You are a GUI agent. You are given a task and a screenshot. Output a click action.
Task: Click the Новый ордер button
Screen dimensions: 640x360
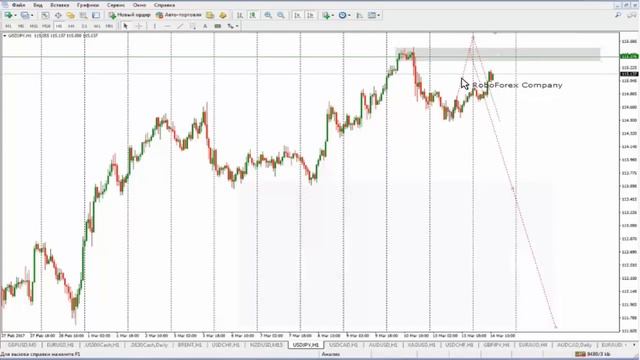[x=129, y=15]
